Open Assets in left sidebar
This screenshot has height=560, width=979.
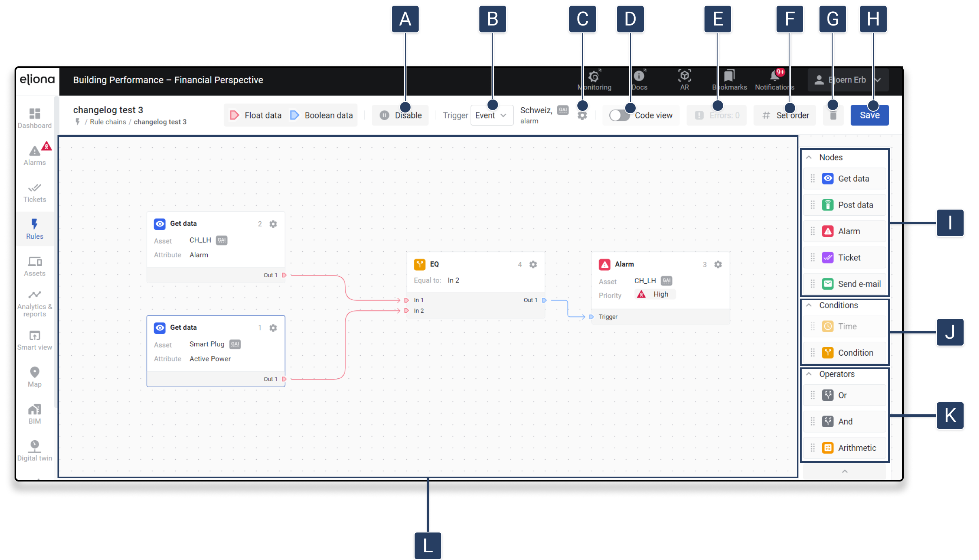click(35, 266)
